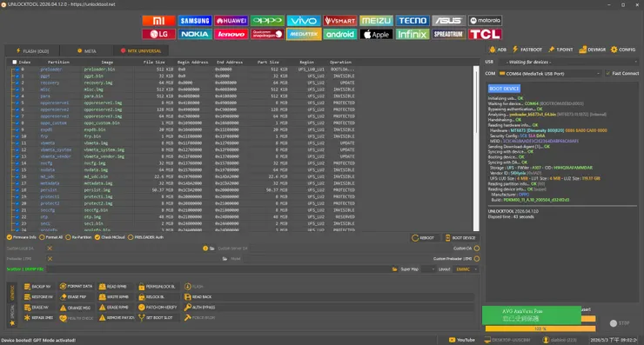Select the Tecno brand logo
Screen dimensions: 644x345
tap(413, 21)
